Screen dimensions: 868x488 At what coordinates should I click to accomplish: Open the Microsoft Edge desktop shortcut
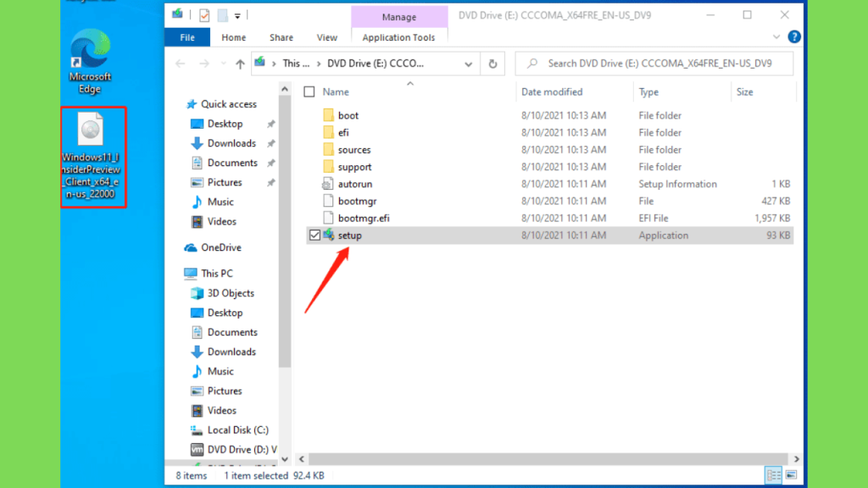pyautogui.click(x=90, y=62)
